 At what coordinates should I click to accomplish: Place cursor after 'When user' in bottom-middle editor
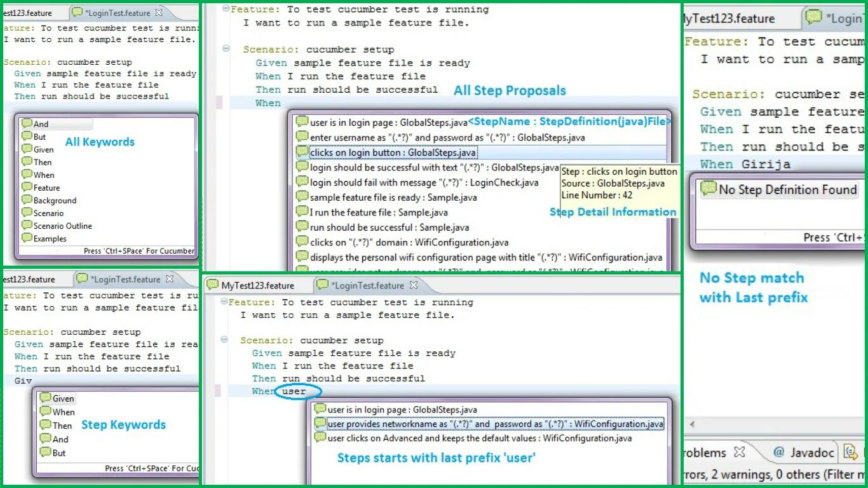pyautogui.click(x=307, y=391)
